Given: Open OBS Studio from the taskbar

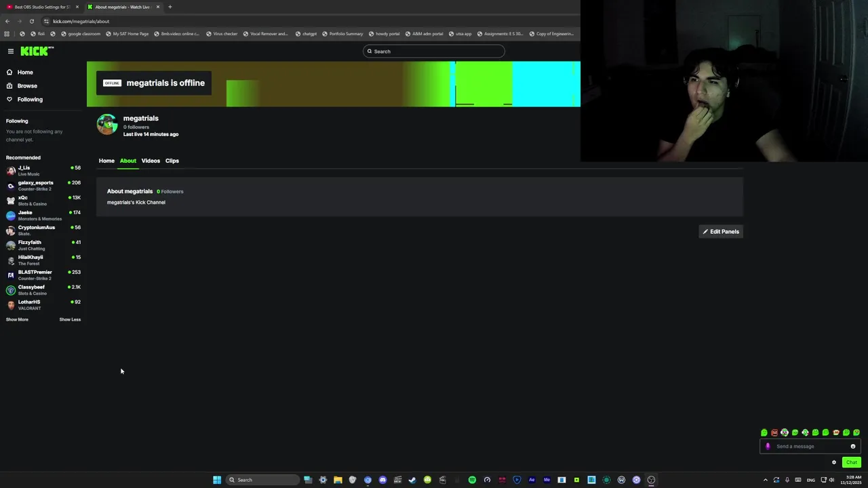Looking at the screenshot, I should (651, 480).
